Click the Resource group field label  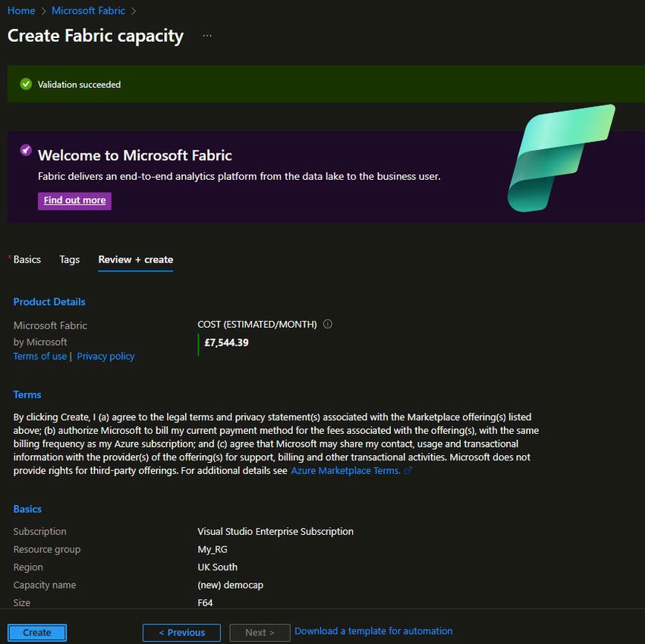[47, 549]
